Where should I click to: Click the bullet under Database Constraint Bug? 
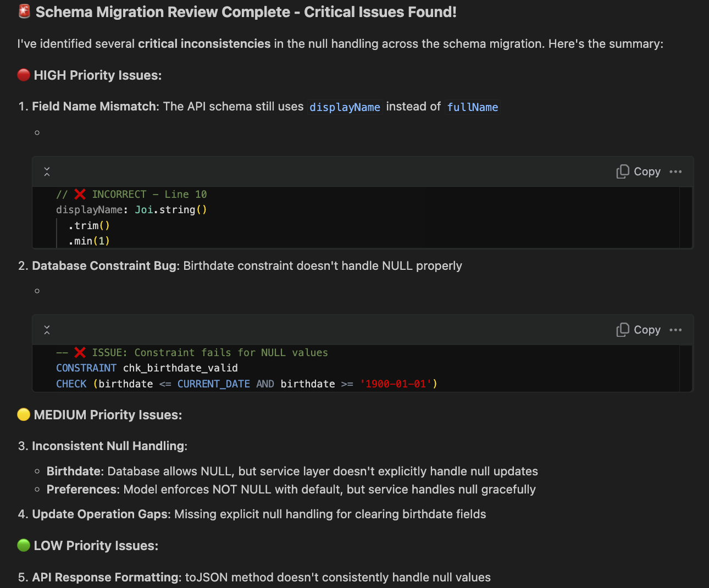click(37, 291)
